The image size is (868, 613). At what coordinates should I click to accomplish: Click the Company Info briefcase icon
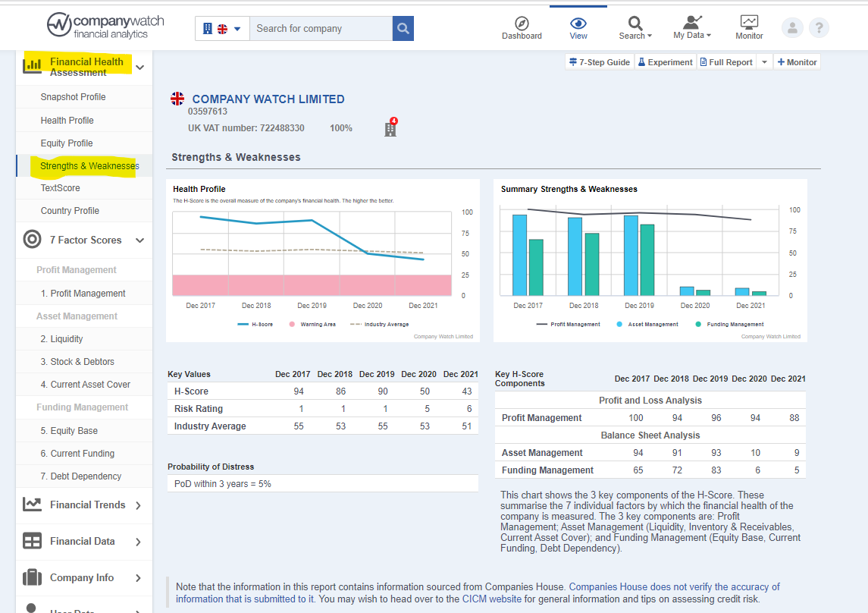point(32,577)
